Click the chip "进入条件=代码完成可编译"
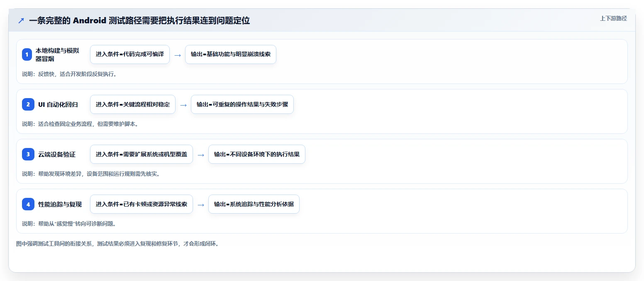The width and height of the screenshot is (644, 281). [130, 54]
